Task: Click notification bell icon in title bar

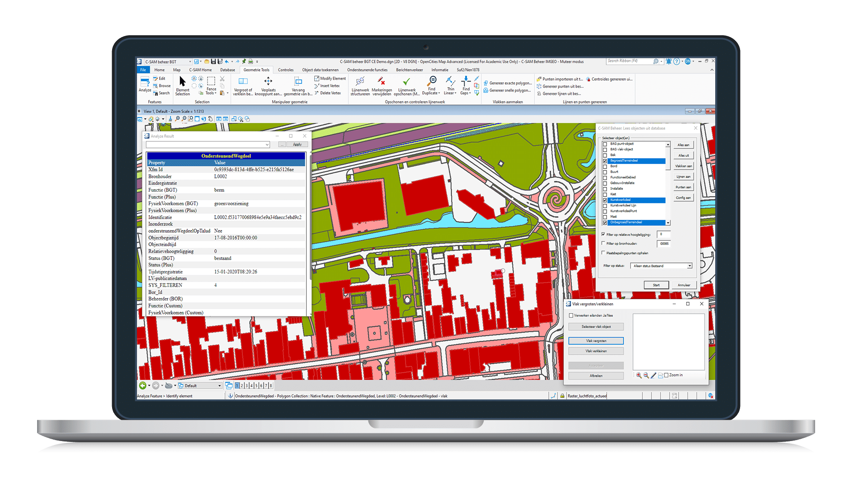Action: tap(668, 61)
